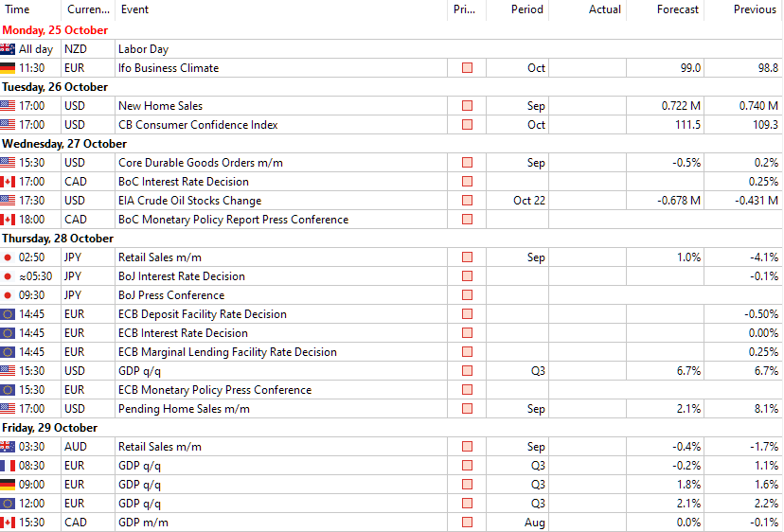The width and height of the screenshot is (784, 532).
Task: Click EU flag on ECB Interest Rate Decision row
Action: 8,333
